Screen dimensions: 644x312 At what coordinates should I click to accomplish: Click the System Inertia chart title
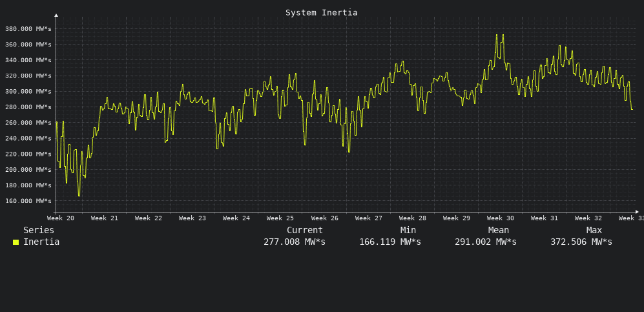pyautogui.click(x=322, y=13)
